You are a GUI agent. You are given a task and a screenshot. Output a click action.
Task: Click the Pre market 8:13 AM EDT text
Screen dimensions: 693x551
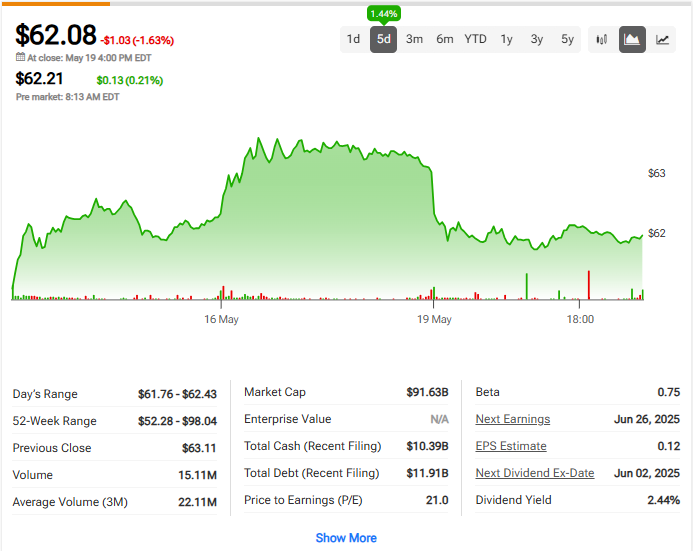(68, 97)
